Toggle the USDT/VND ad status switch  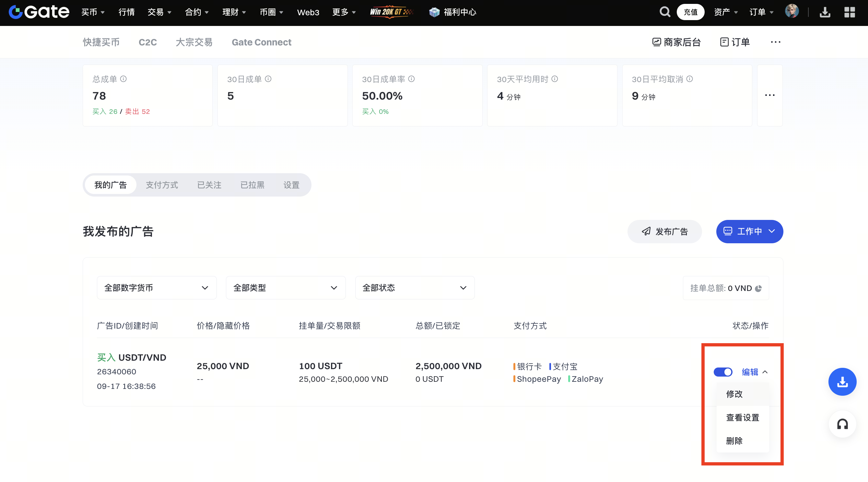pyautogui.click(x=723, y=372)
